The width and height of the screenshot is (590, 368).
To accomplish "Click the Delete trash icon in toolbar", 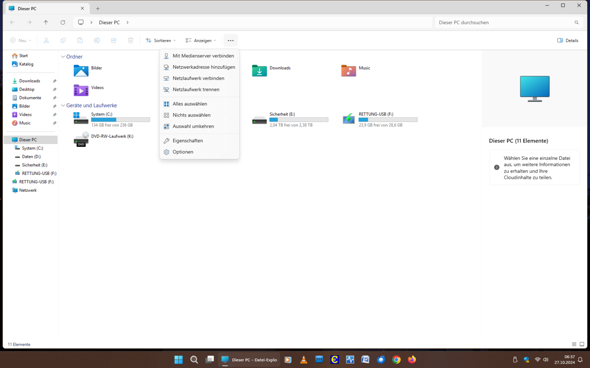I will tap(131, 40).
